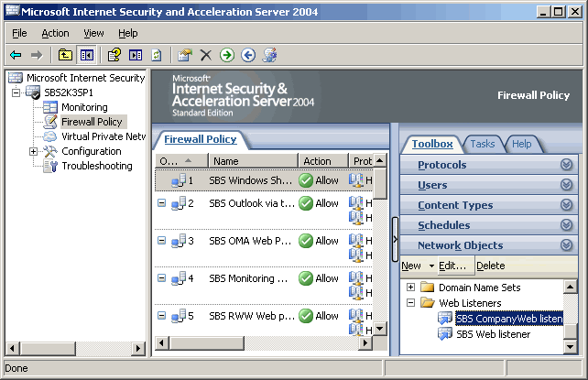Screen dimensions: 588x380
Task: Click the Monitoring node icon
Action: (49, 107)
